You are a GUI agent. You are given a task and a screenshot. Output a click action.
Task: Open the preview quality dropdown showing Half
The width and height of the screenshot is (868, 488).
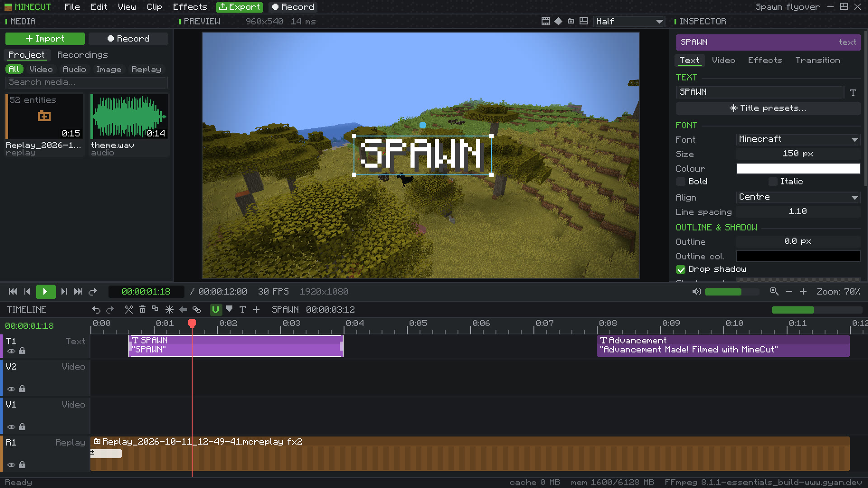(x=629, y=21)
